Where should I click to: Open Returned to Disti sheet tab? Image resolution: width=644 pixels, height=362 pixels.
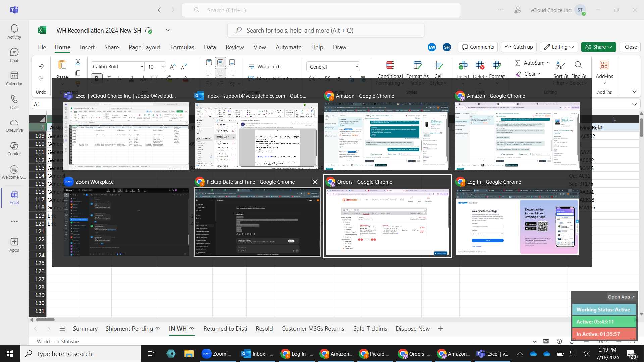click(225, 329)
